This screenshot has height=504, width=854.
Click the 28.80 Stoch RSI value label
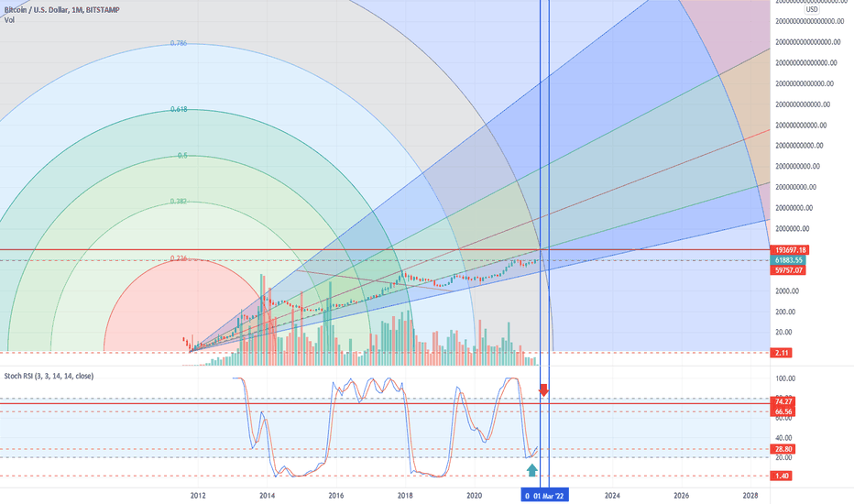783,450
